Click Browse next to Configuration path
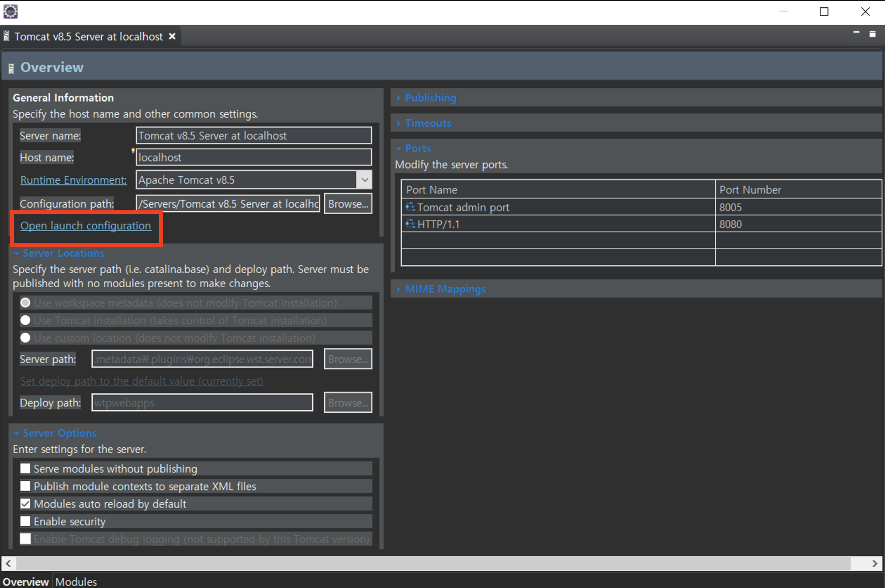The width and height of the screenshot is (885, 588). point(348,204)
